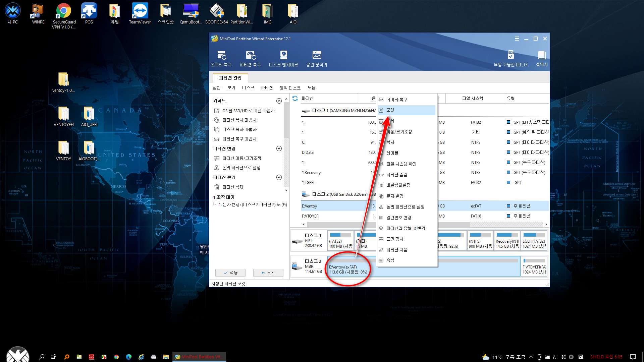Open BOOTICEx64 desktop shortcut
This screenshot has width=644, height=362.
pyautogui.click(x=217, y=13)
